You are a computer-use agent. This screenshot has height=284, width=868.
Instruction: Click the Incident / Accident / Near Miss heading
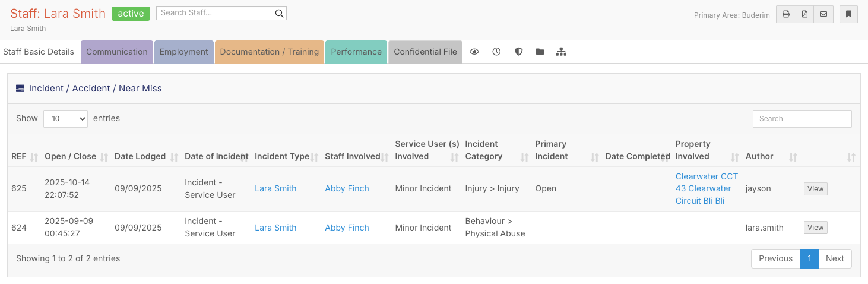96,88
